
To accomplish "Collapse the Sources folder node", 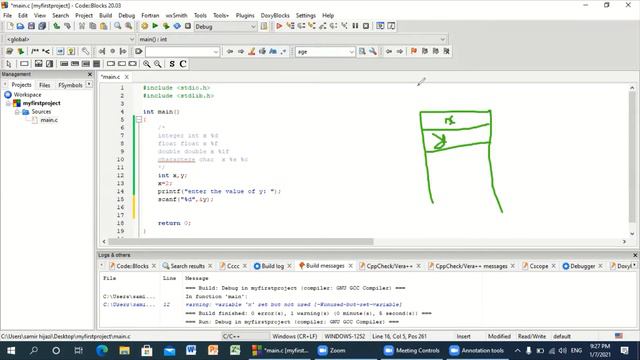I will (x=17, y=112).
